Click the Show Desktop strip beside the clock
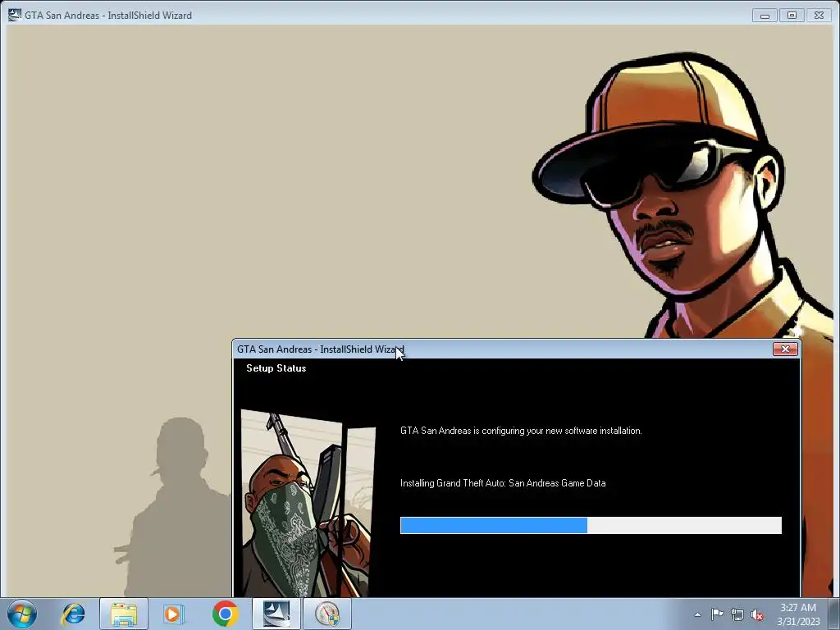Image resolution: width=840 pixels, height=630 pixels. point(834,614)
